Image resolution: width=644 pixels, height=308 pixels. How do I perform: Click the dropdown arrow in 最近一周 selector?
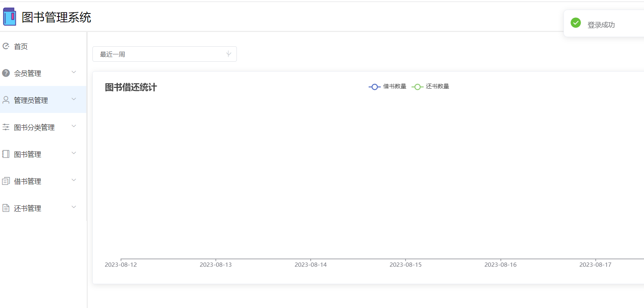tap(229, 54)
